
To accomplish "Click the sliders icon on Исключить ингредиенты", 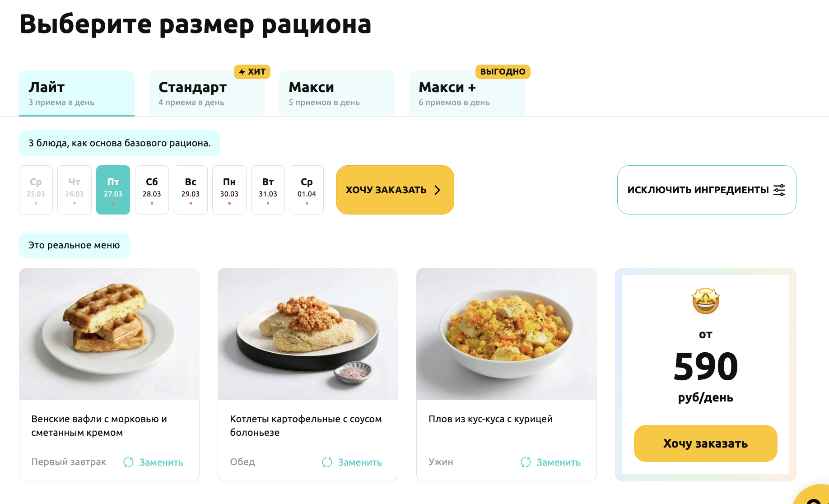I will click(779, 190).
